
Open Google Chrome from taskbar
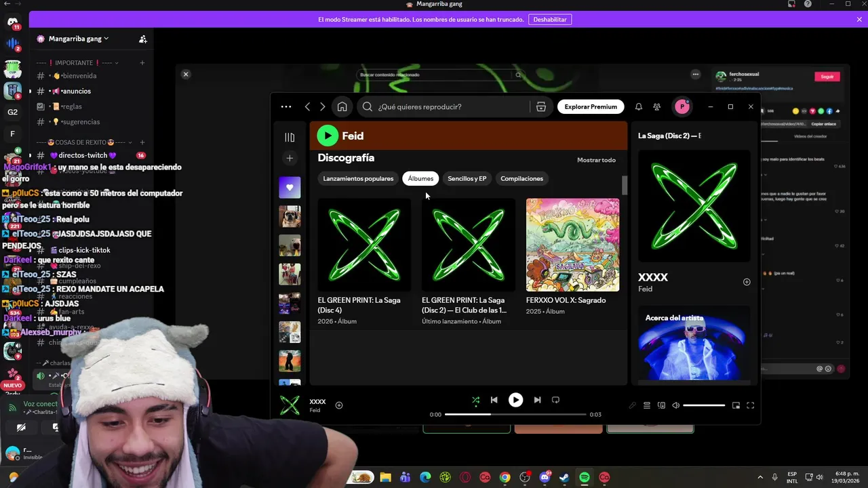(x=505, y=477)
